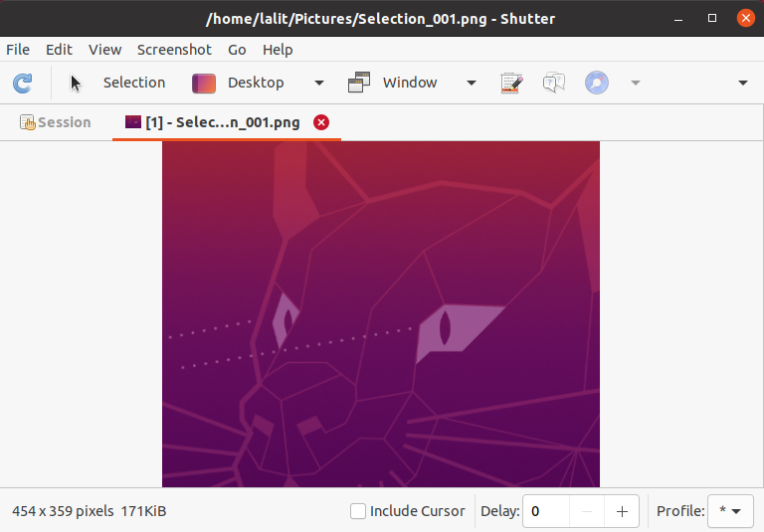The width and height of the screenshot is (764, 532).
Task: Click the web page capture globe icon
Action: click(x=597, y=83)
